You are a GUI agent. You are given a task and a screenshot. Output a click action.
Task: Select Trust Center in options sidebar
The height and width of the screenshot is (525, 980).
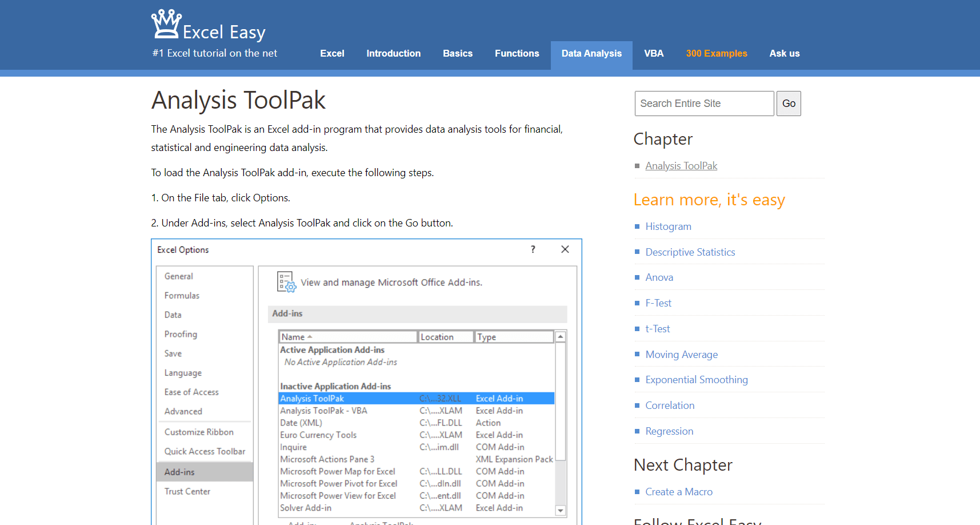tap(187, 492)
